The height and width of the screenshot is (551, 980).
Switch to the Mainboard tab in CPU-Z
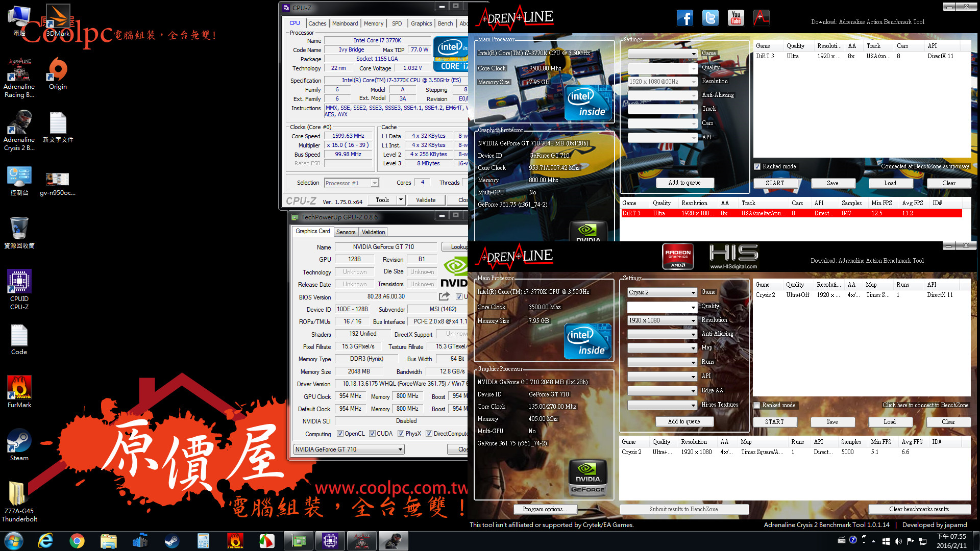[345, 23]
